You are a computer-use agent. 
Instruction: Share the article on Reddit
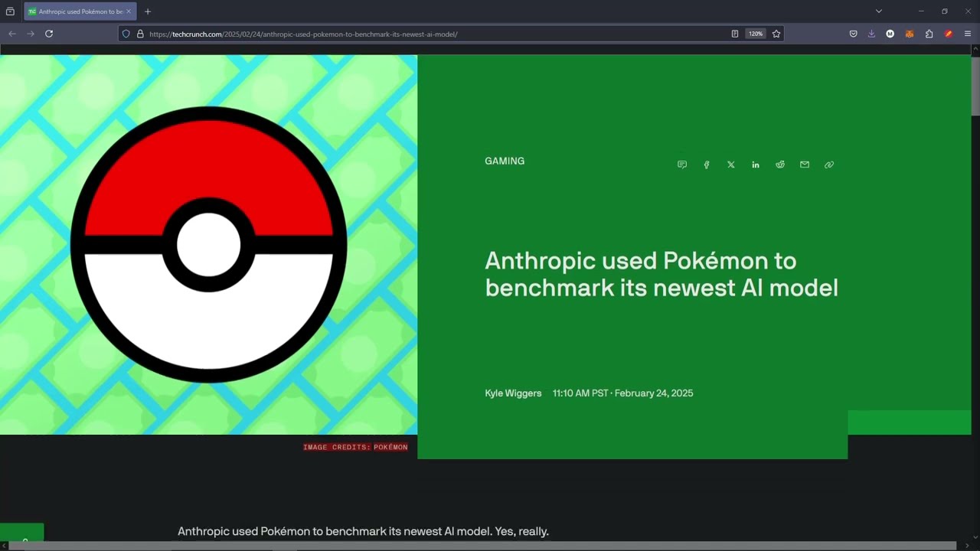click(x=780, y=165)
